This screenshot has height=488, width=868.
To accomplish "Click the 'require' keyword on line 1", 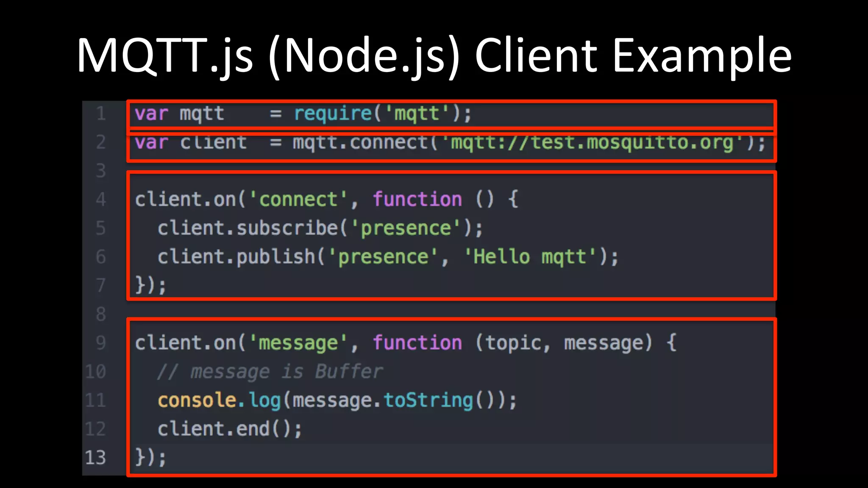I will pos(333,114).
